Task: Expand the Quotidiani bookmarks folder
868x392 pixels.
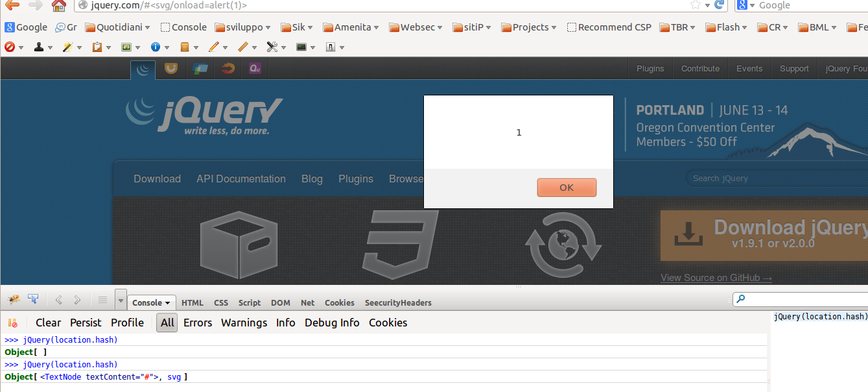Action: (118, 27)
